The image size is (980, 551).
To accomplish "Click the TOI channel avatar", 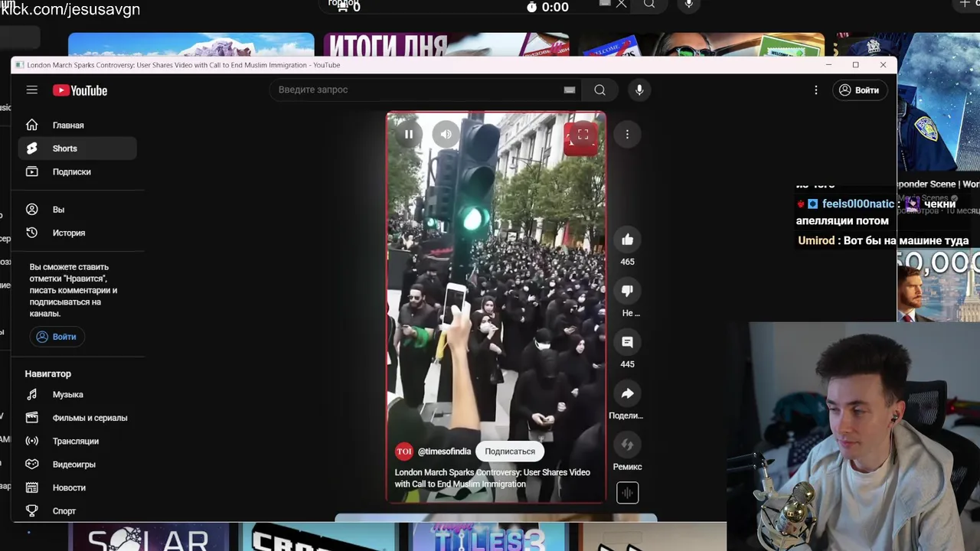I will tap(403, 452).
